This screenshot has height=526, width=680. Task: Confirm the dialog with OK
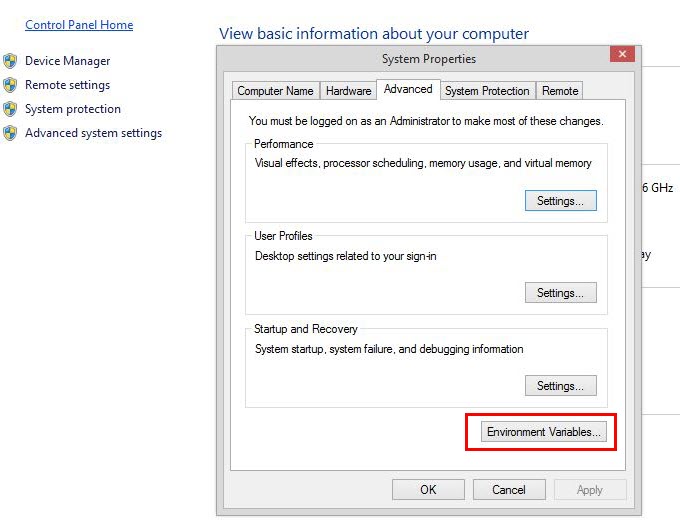428,490
